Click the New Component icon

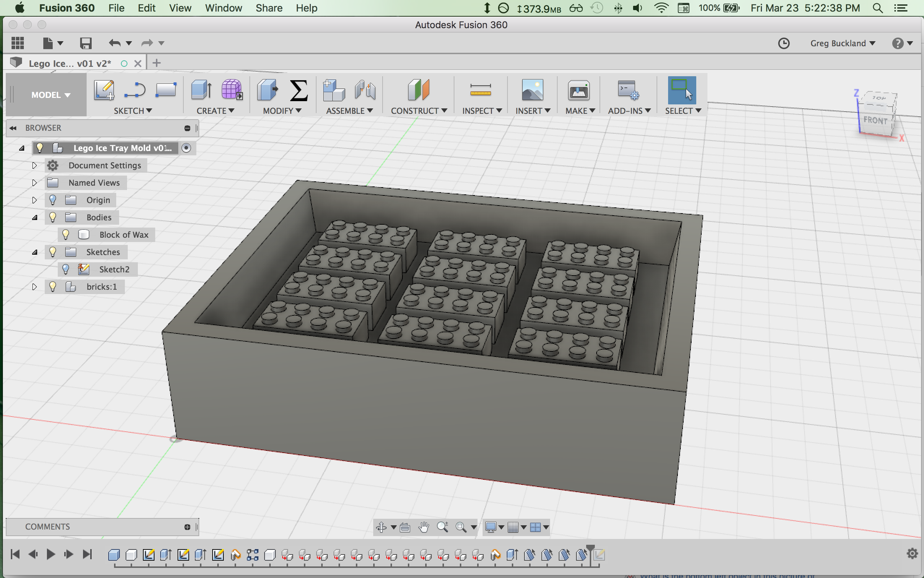[x=334, y=90]
